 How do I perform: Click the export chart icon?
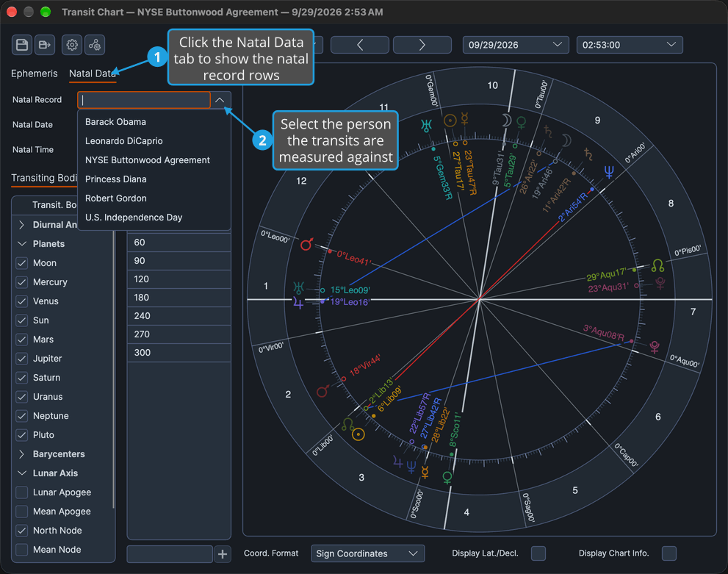(45, 45)
